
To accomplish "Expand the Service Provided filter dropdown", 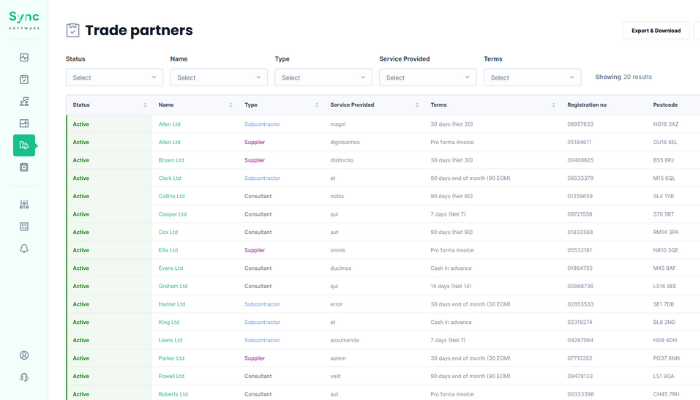I will click(x=427, y=77).
